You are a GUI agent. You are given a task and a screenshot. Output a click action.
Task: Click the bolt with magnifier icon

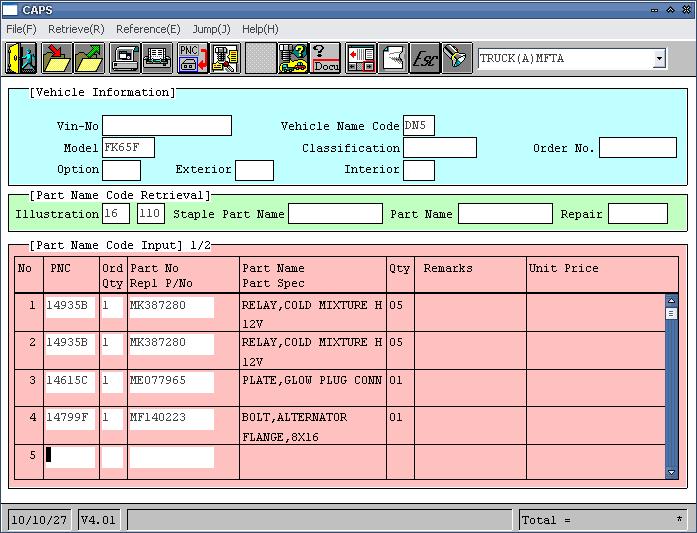click(x=225, y=58)
